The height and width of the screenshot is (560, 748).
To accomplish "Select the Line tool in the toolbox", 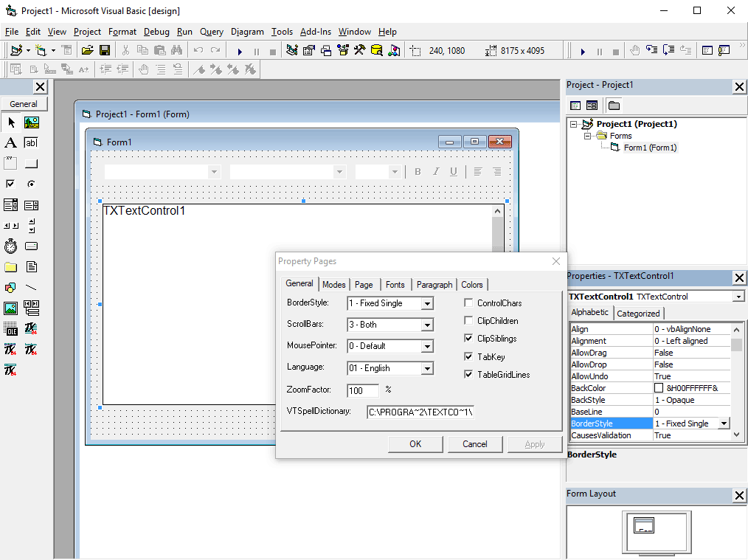I will pyautogui.click(x=32, y=287).
